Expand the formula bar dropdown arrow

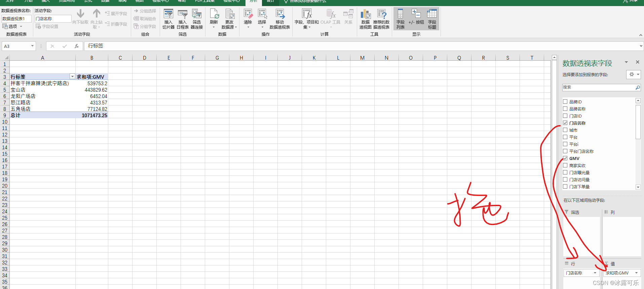pyautogui.click(x=641, y=46)
